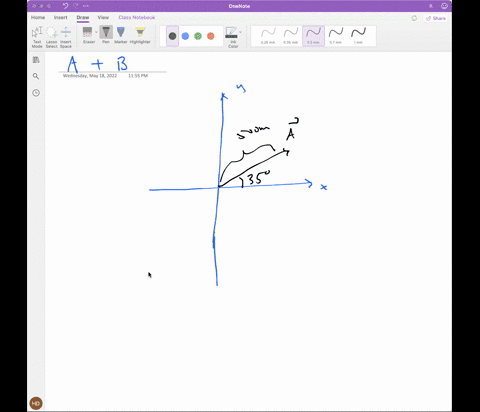This screenshot has width=480, height=412.
Task: Pick the blue ink color swatch
Action: tap(185, 36)
